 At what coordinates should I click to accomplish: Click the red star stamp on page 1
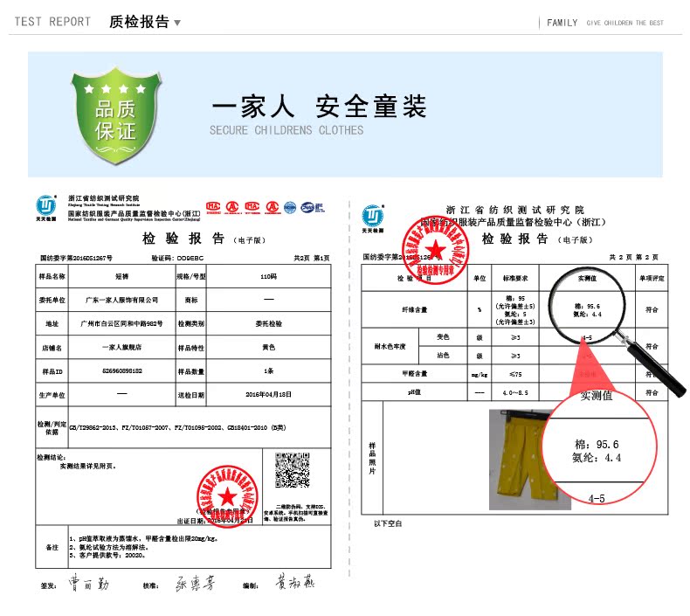[227, 496]
